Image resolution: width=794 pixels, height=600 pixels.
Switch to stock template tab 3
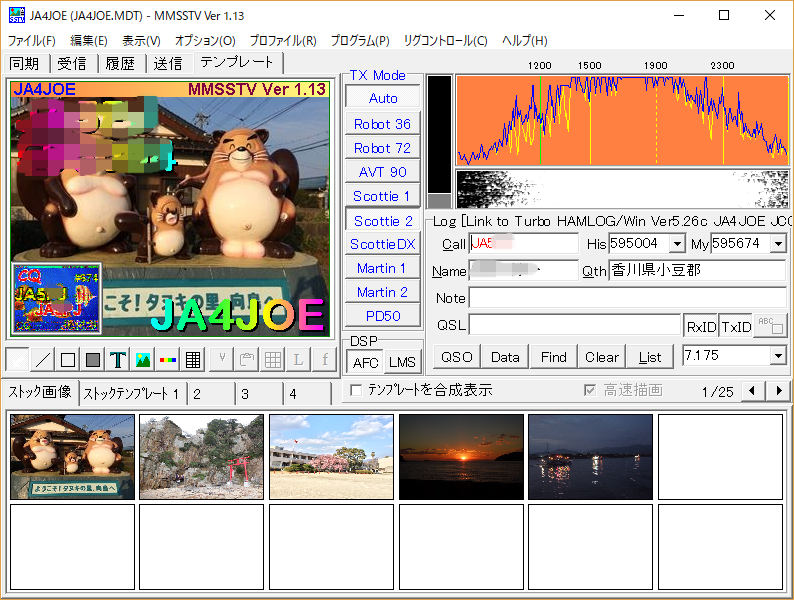click(x=258, y=394)
